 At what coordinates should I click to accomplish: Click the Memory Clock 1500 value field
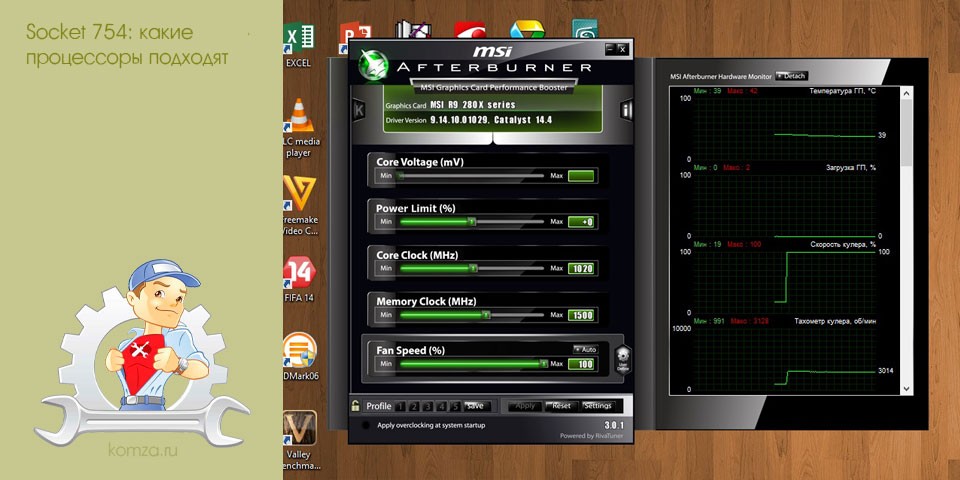581,315
